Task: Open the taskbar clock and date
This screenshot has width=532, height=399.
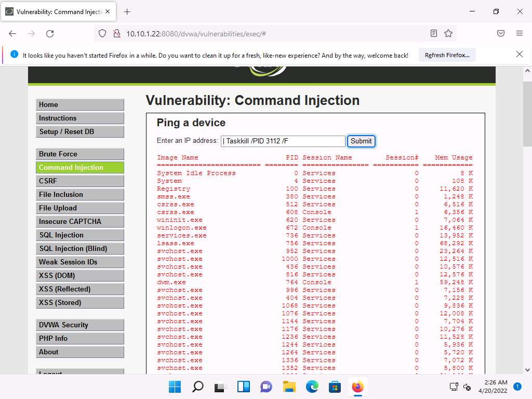Action: 495,387
